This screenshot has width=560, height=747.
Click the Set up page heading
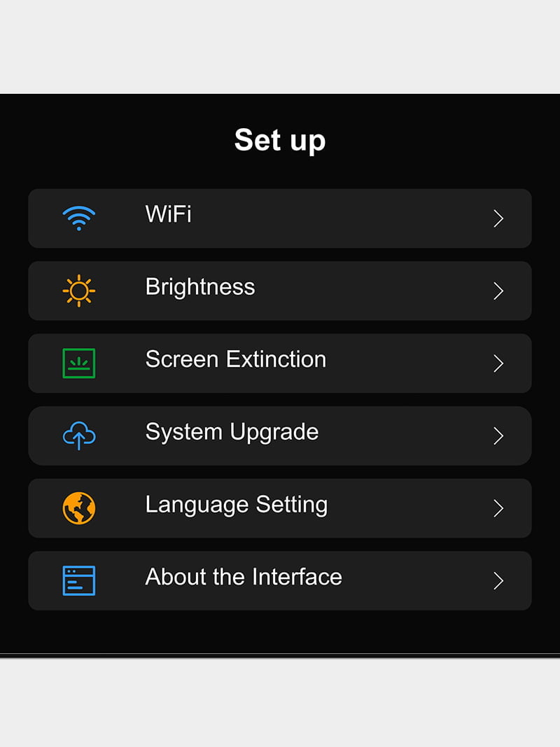tap(280, 140)
